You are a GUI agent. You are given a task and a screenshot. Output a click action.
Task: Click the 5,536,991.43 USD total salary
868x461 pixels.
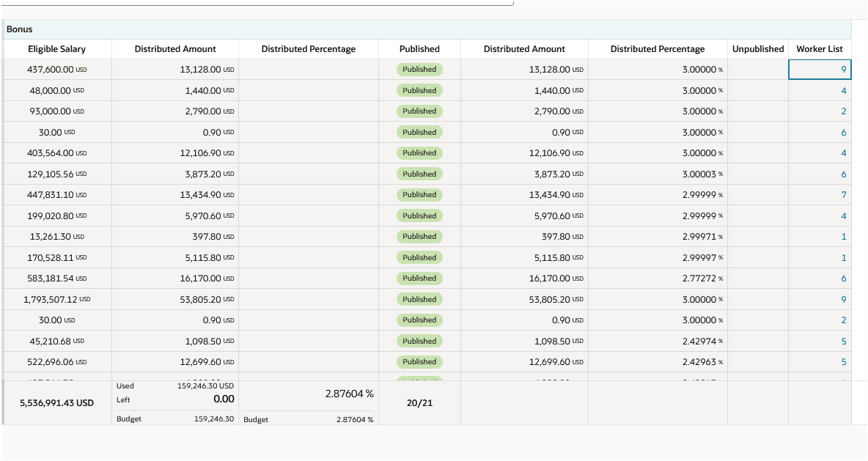[57, 403]
